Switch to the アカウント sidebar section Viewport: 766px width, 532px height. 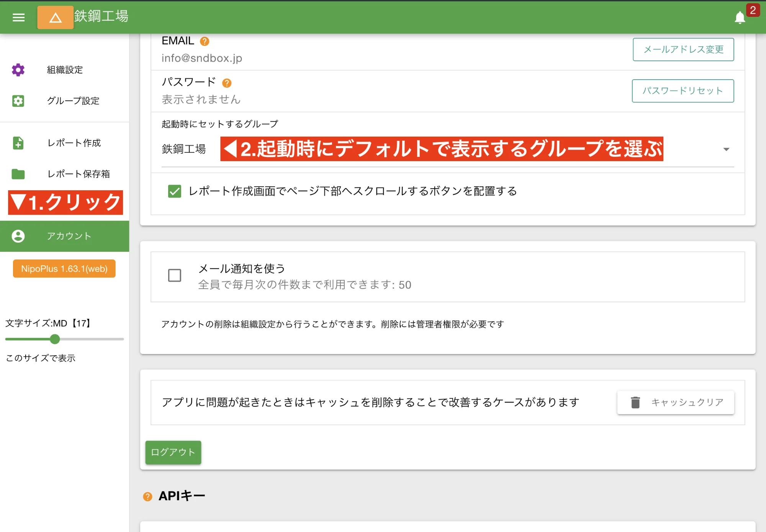pos(69,236)
